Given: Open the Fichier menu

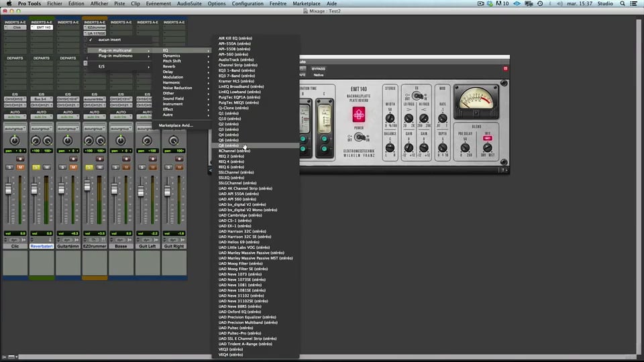Looking at the screenshot, I should 54,3.
